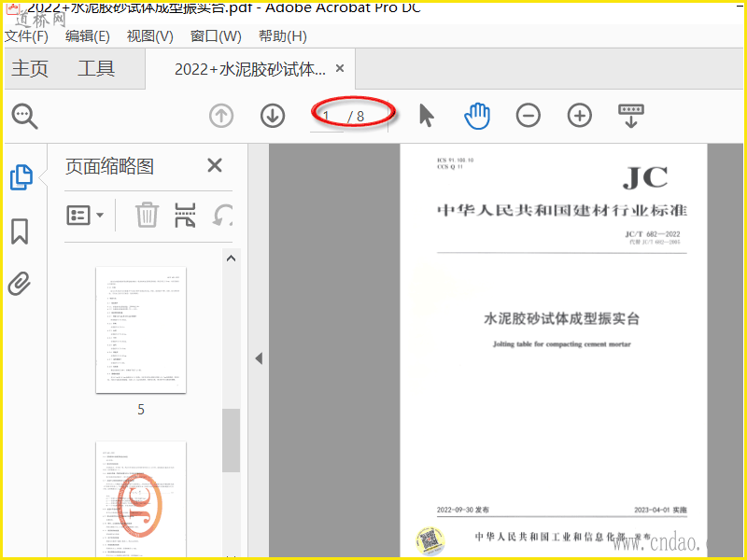The width and height of the screenshot is (747, 560).
Task: Select the thumbnail with red JC stamp
Action: tap(141, 499)
